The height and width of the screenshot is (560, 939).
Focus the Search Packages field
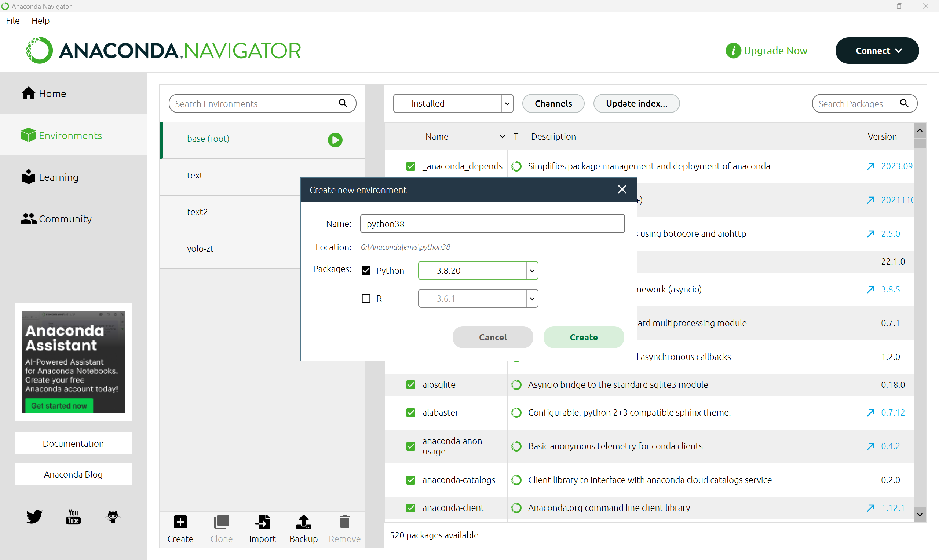(865, 103)
